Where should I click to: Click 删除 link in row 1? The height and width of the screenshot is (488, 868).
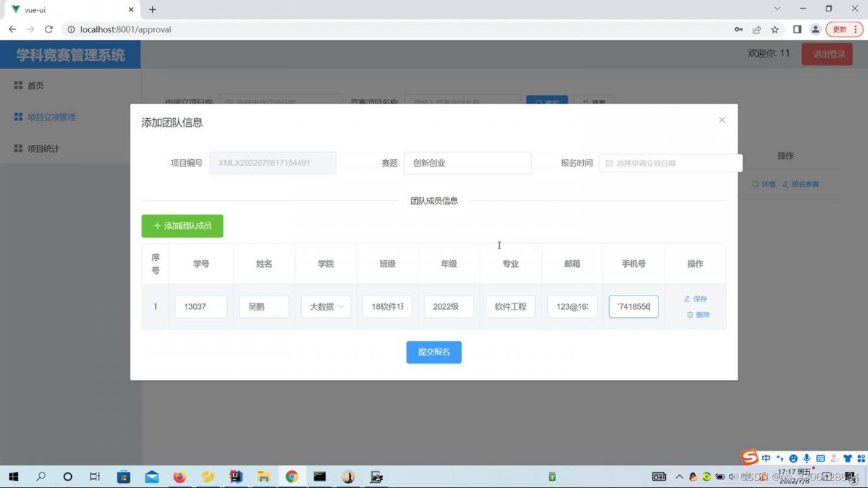point(698,314)
